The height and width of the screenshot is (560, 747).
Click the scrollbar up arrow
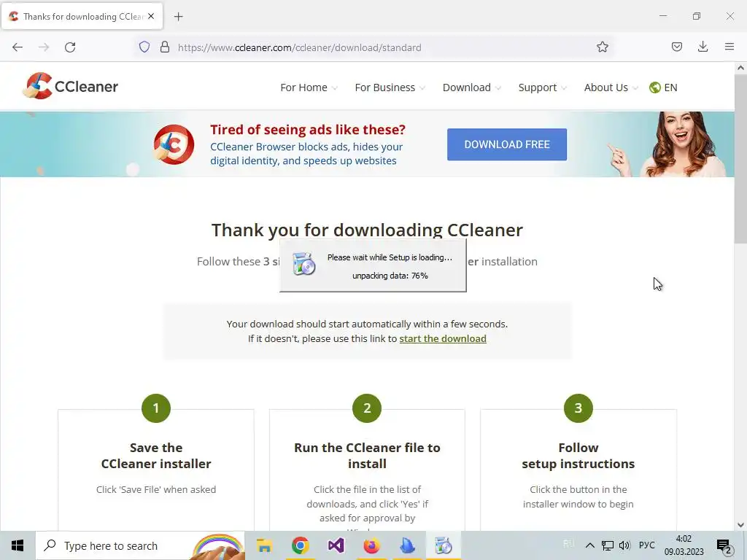click(x=740, y=68)
